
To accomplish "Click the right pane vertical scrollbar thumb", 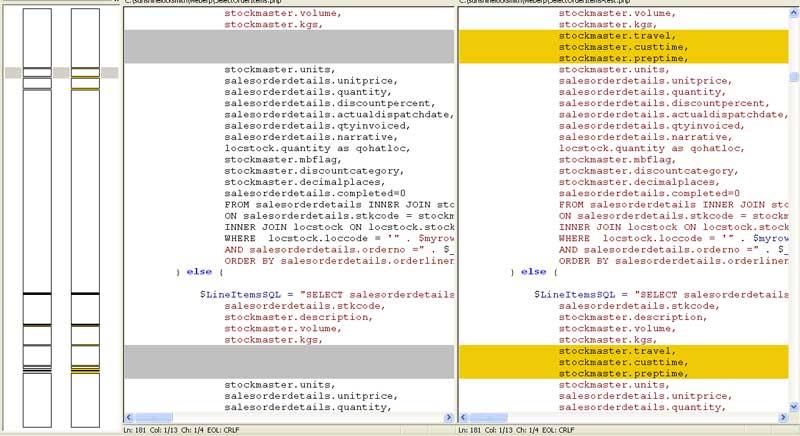I will (794, 76).
